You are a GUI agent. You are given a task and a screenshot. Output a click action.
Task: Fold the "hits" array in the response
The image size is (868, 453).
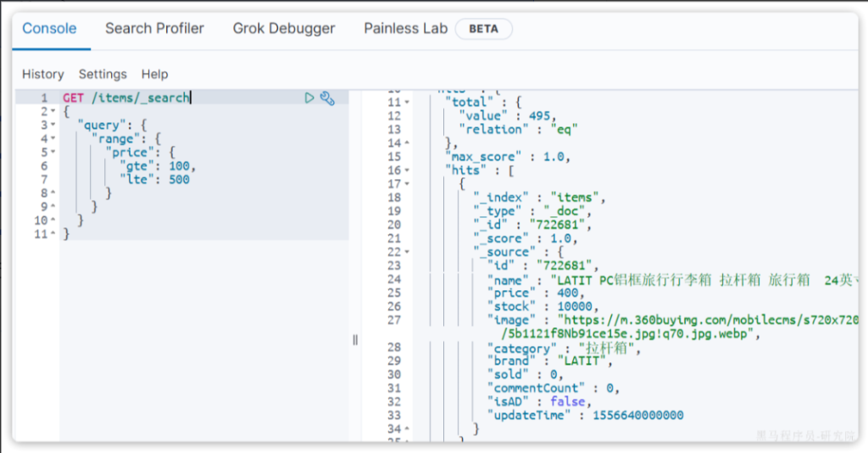coord(407,171)
